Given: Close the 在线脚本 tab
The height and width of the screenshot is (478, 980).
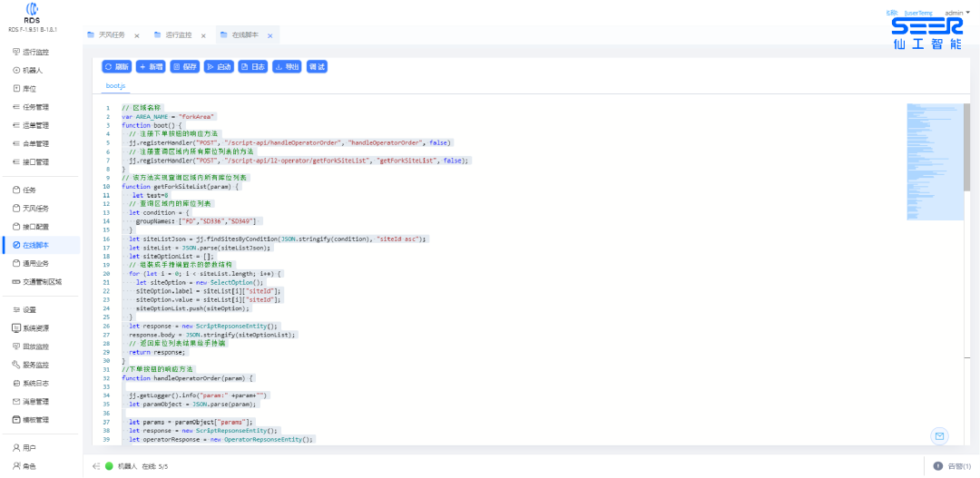Looking at the screenshot, I should (270, 35).
